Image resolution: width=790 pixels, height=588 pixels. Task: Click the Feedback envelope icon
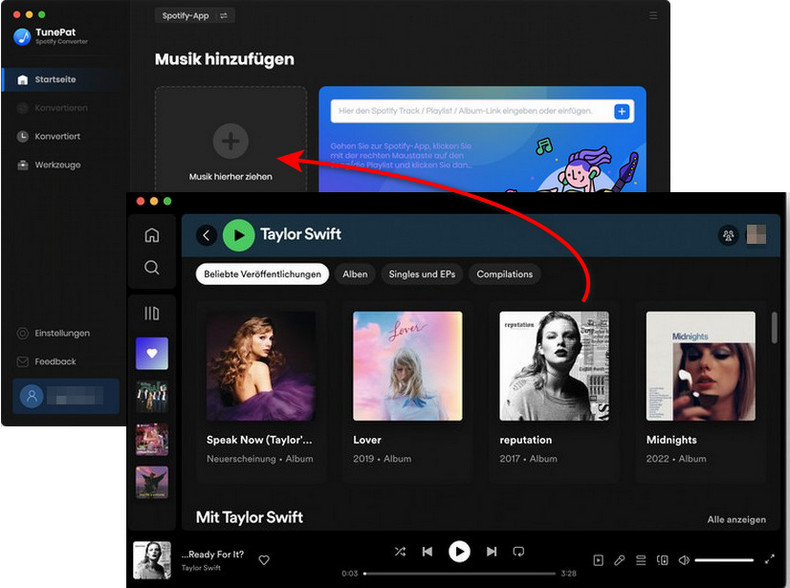coord(23,362)
